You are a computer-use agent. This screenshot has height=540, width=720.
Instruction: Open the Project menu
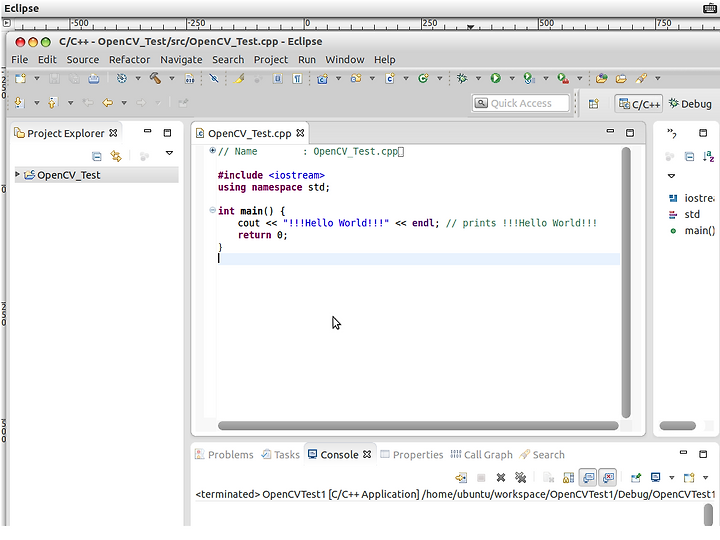click(270, 60)
